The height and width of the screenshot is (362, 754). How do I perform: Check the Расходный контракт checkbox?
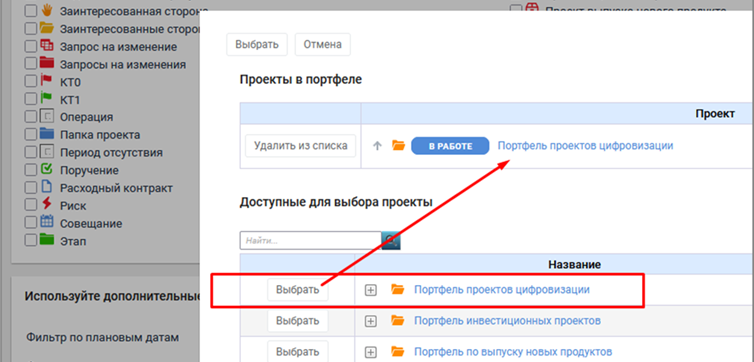31,188
